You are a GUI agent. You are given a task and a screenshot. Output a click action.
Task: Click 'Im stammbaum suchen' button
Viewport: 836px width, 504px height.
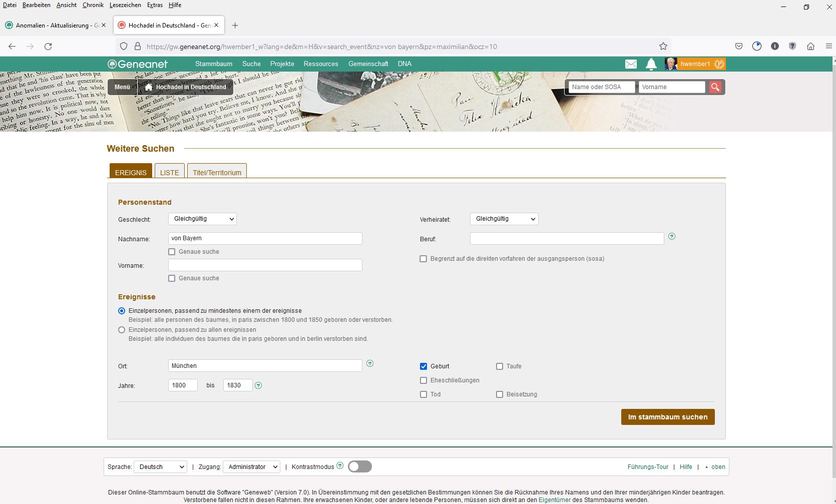click(668, 417)
